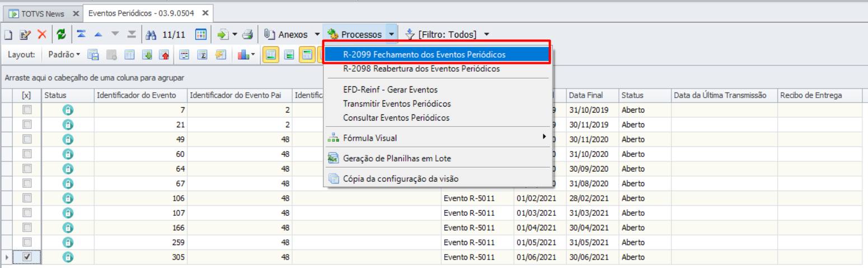The image size is (868, 268).
Task: Click Identificador do Evento Pai header
Action: pos(240,95)
